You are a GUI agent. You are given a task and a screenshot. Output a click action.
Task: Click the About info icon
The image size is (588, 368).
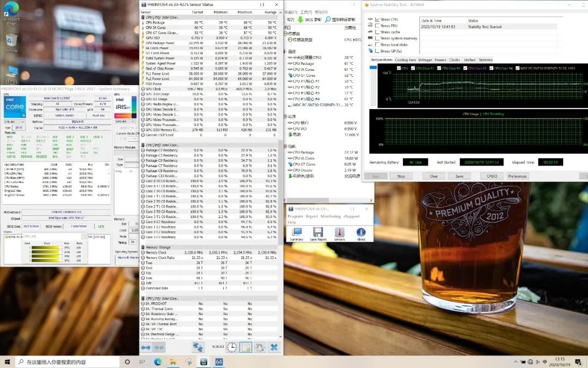(361, 233)
